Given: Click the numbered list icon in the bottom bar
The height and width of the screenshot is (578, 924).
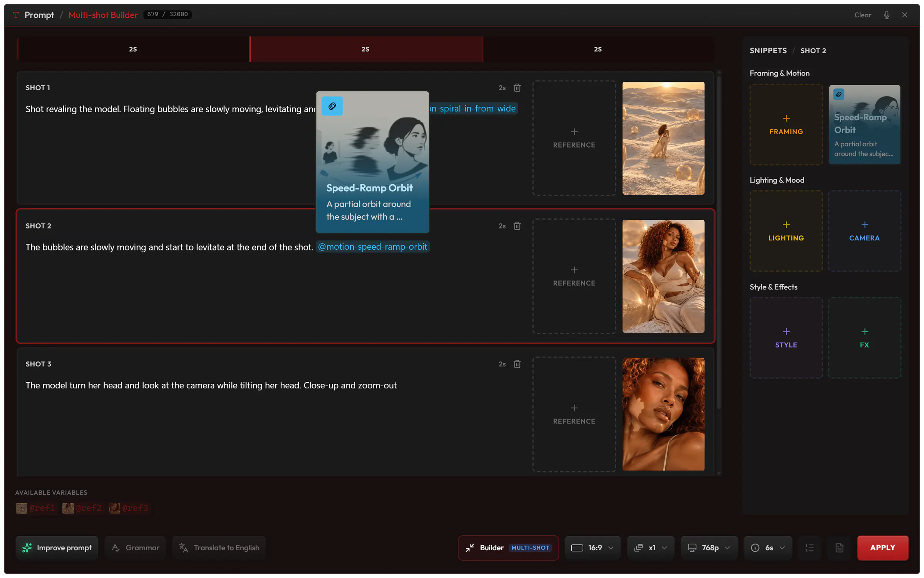Looking at the screenshot, I should pyautogui.click(x=810, y=548).
